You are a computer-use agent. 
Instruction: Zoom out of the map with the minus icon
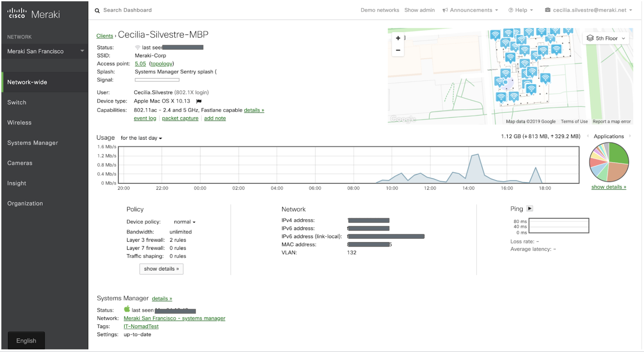[398, 50]
